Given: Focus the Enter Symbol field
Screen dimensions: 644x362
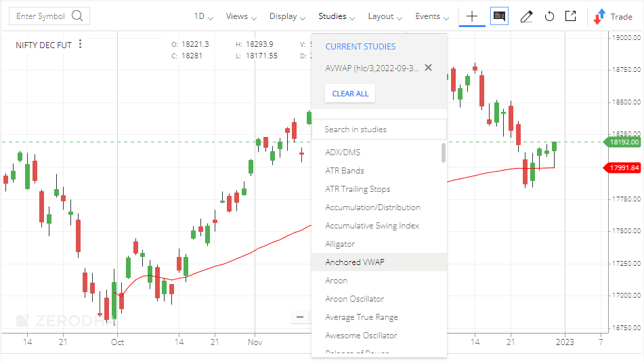Looking at the screenshot, I should pyautogui.click(x=49, y=16).
